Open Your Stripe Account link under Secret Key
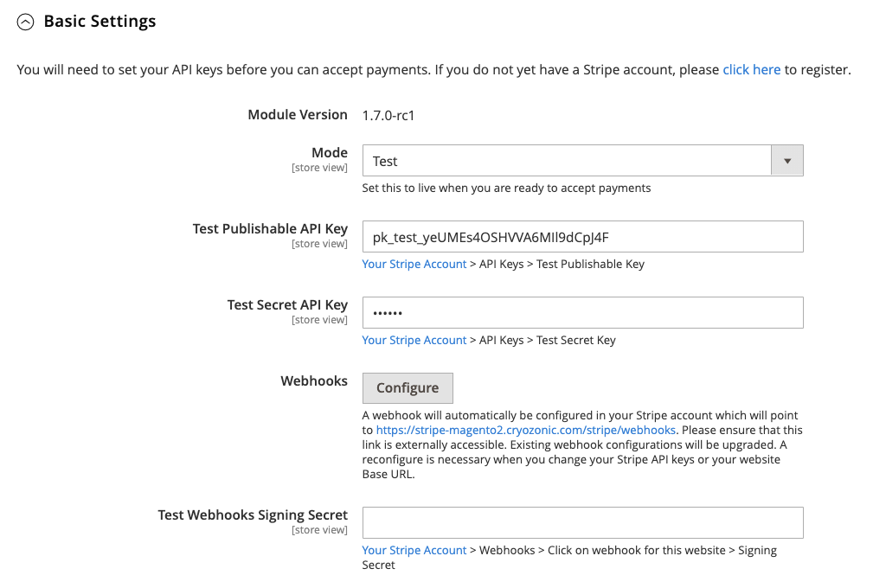 point(414,340)
